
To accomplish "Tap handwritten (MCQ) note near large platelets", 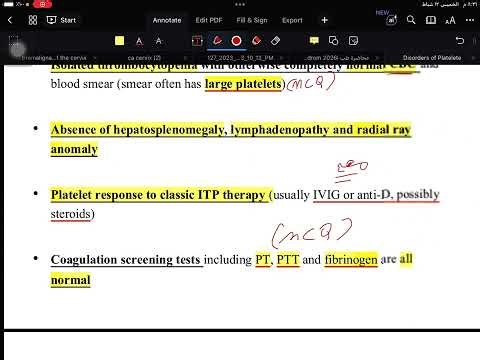I will pos(310,82).
